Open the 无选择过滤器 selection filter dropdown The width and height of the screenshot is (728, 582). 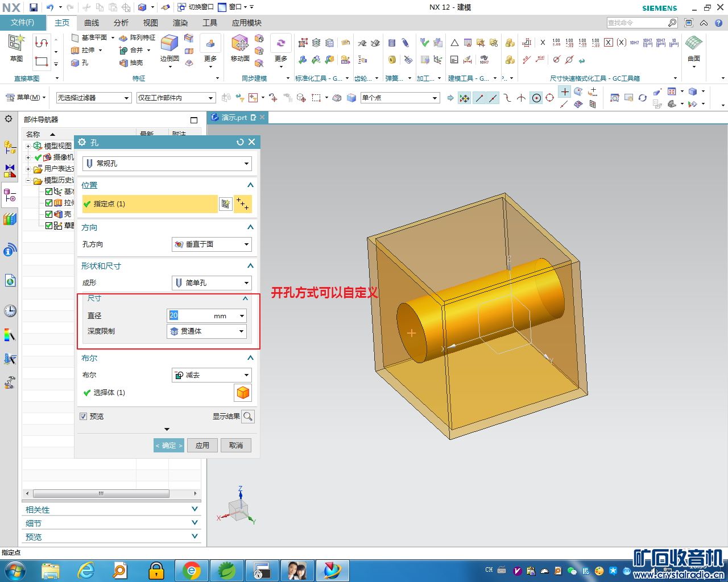click(x=94, y=98)
